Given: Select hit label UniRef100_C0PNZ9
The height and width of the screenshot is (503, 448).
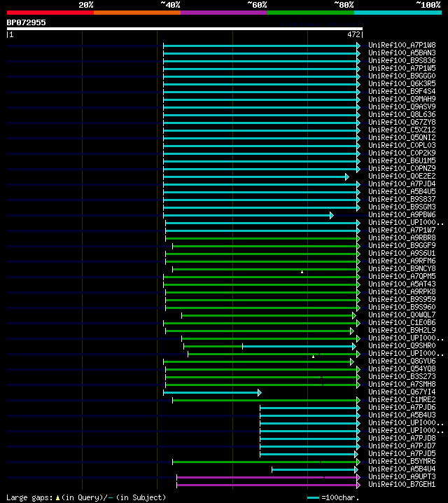Looking at the screenshot, I should 402,168.
